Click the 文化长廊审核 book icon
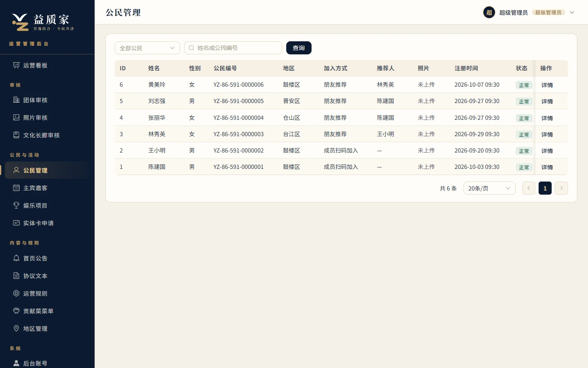Viewport: 588px width, 368px height. (16, 135)
